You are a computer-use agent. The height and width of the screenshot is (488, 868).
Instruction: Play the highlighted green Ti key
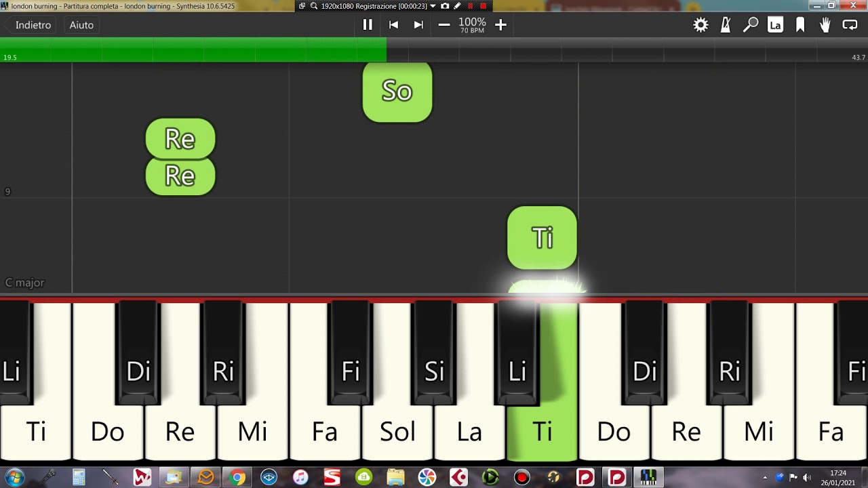542,432
